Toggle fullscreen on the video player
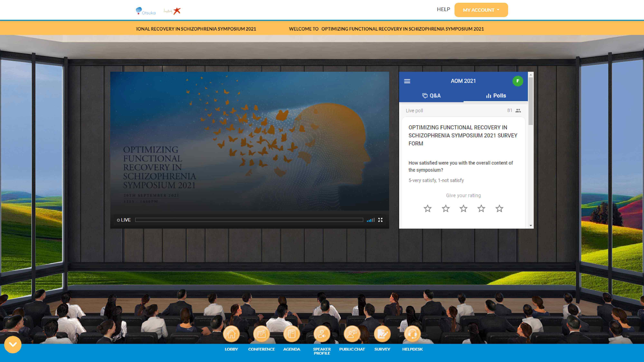This screenshot has width=644, height=362. click(x=380, y=220)
